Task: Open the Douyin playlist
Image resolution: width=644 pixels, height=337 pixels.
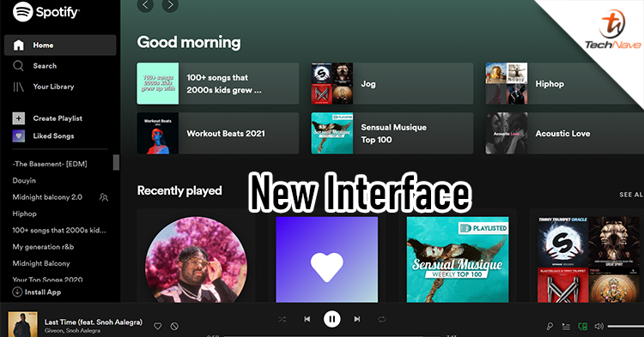Action: click(x=24, y=180)
